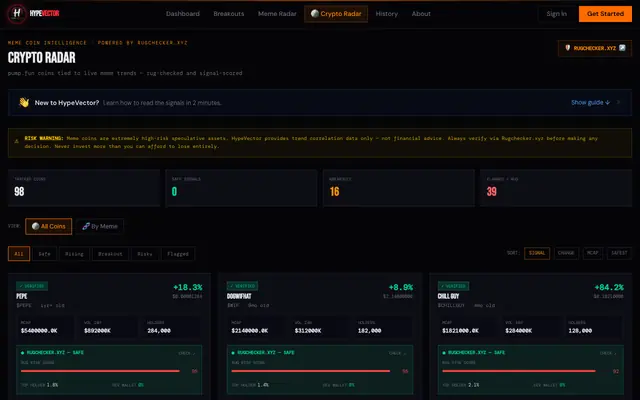The height and width of the screenshot is (400, 640).
Task: Sort coins by Change
Action: pos(566,253)
